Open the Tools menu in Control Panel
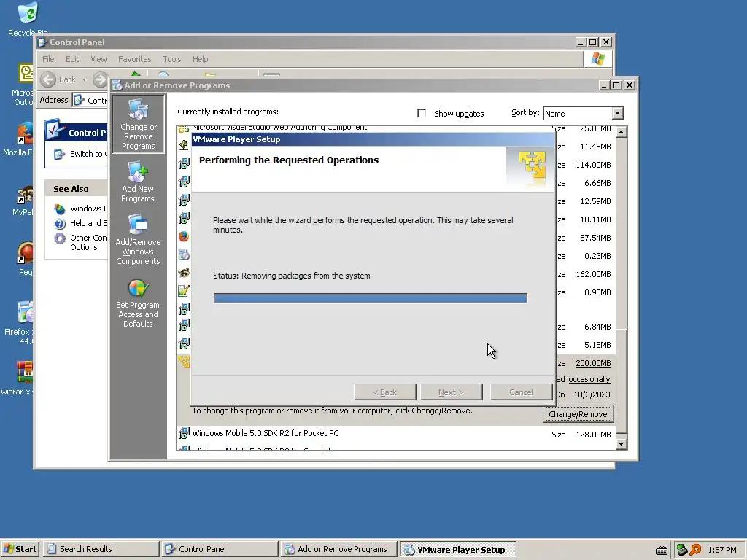Screen dimensions: 747x560 (x=172, y=59)
